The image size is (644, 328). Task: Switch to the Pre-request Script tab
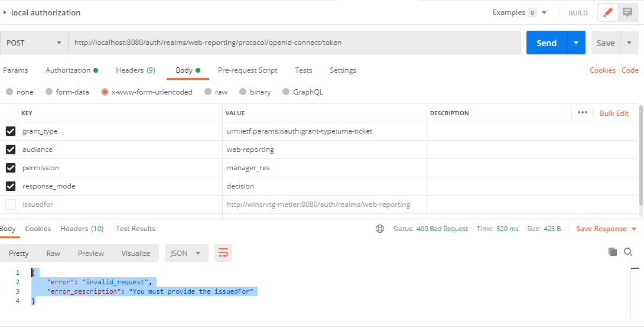248,70
